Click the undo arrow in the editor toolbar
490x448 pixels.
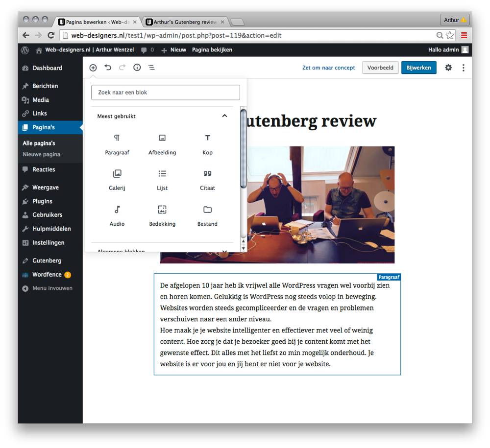(x=108, y=68)
